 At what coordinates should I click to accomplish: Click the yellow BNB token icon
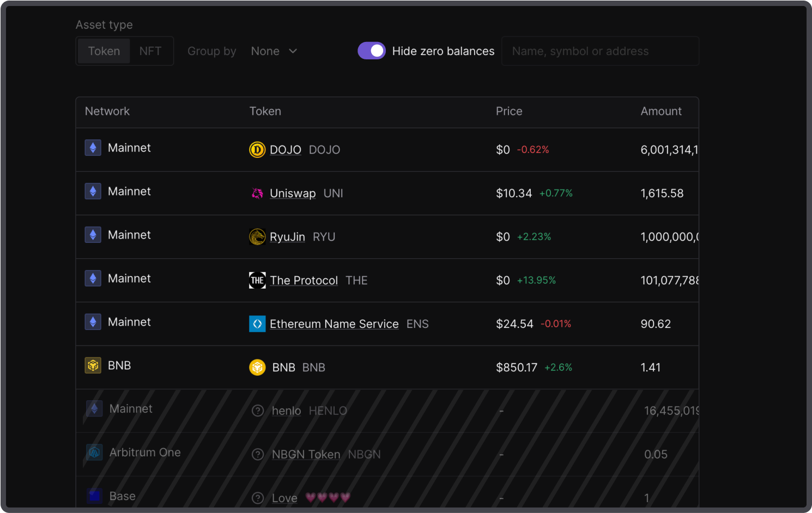tap(257, 367)
